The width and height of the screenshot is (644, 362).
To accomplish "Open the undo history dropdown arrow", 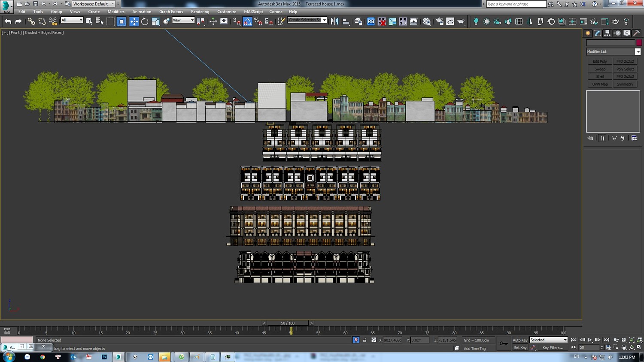I will (49, 4).
